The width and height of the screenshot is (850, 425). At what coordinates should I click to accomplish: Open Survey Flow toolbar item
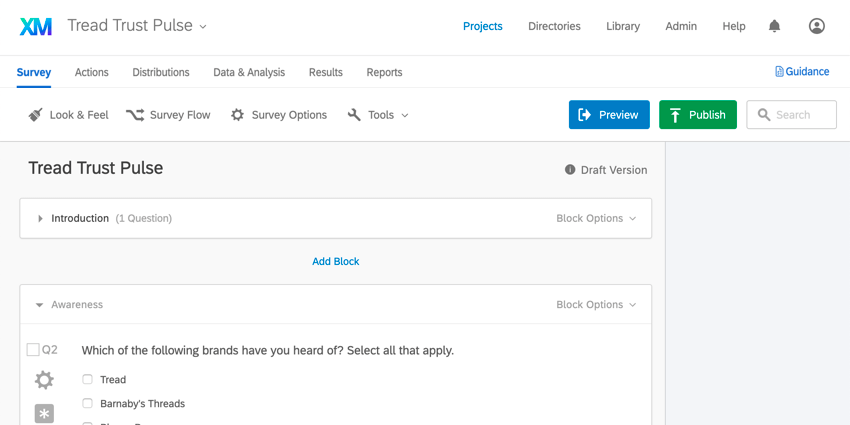pos(168,115)
